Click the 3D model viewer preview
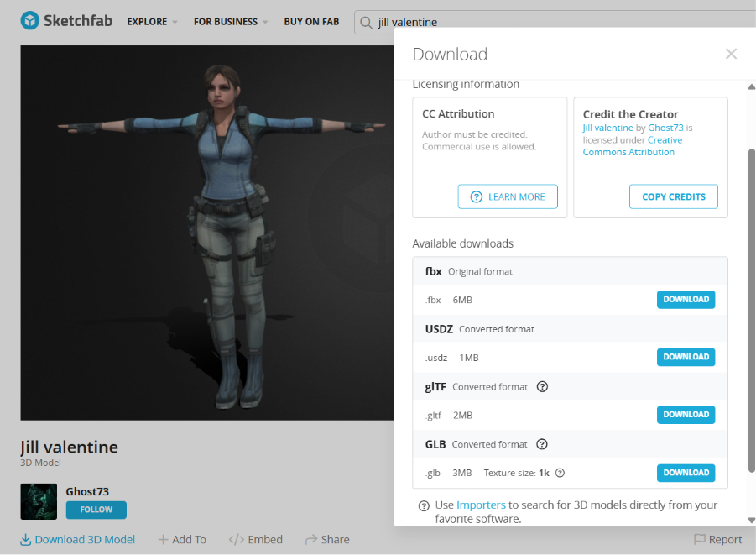Image resolution: width=756 pixels, height=555 pixels. tap(207, 233)
